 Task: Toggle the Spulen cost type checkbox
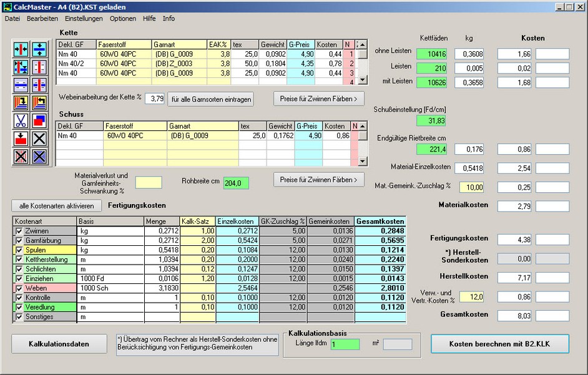[x=19, y=250]
